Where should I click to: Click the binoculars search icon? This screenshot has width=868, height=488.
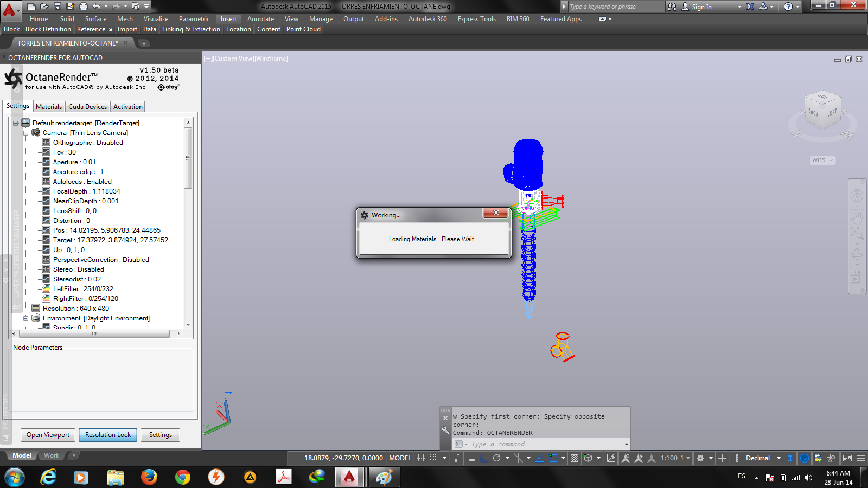(x=672, y=7)
